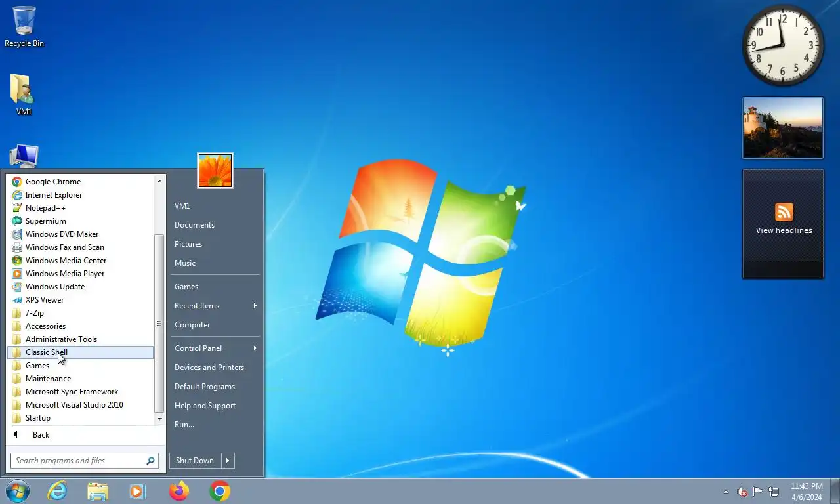The height and width of the screenshot is (504, 840).
Task: Click the analog clock gadget
Action: click(x=783, y=45)
